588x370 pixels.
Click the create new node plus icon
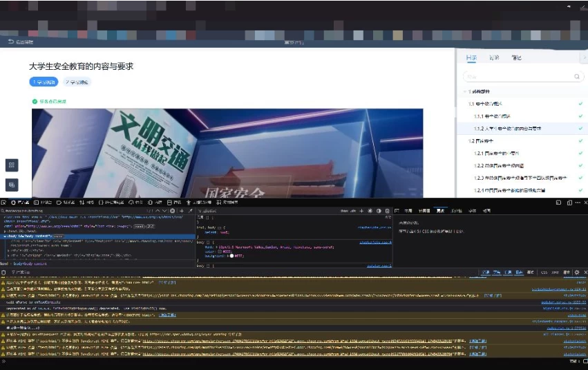182,211
